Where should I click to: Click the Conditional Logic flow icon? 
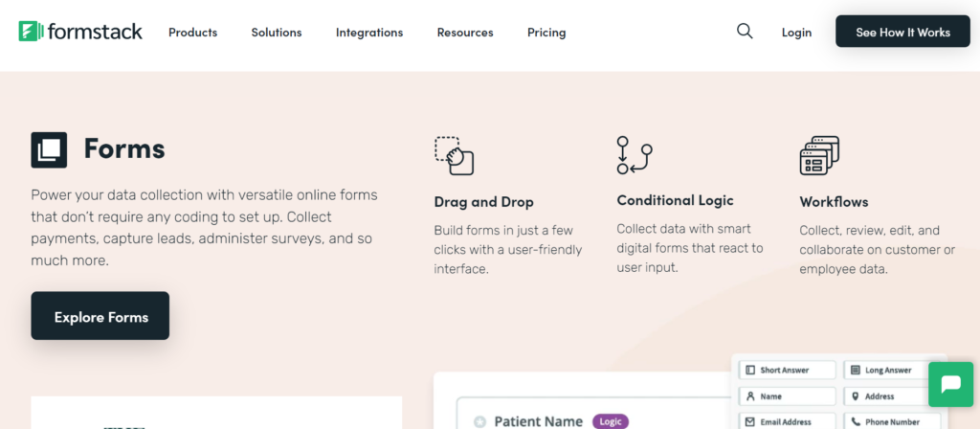point(634,155)
